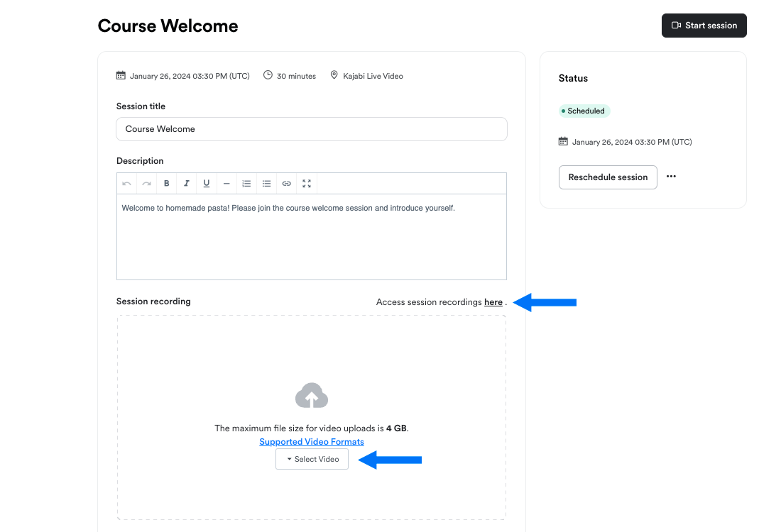
Task: Insert a link via toolbar icon
Action: coord(286,184)
